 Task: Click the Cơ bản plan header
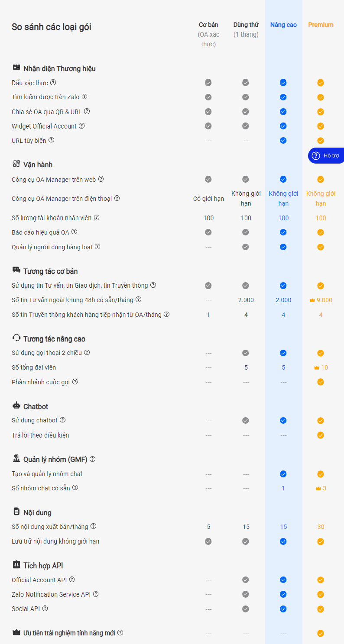[208, 25]
